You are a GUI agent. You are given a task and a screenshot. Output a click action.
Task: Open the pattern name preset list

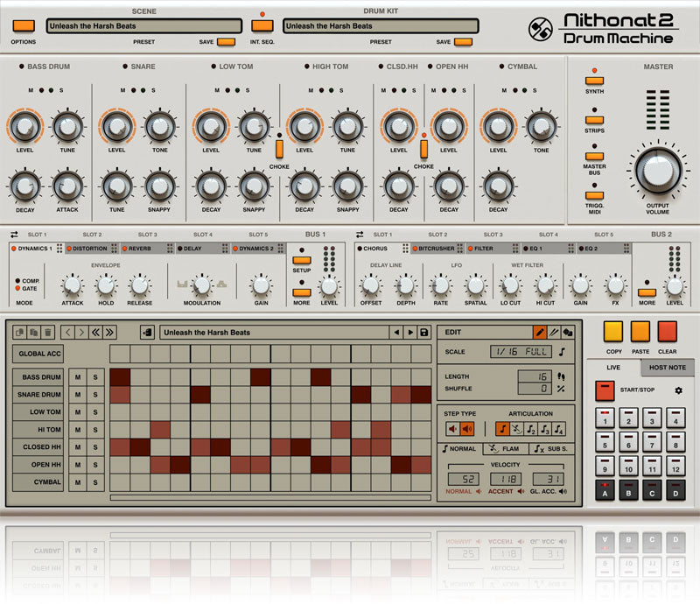click(275, 333)
